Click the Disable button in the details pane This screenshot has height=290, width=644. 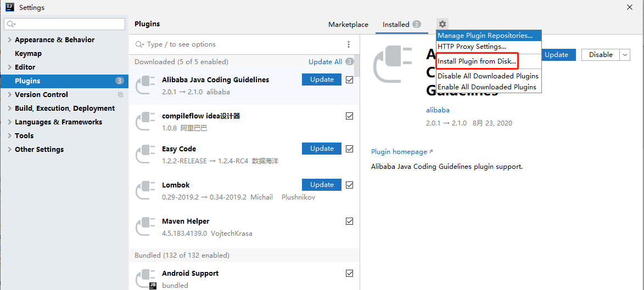click(601, 55)
